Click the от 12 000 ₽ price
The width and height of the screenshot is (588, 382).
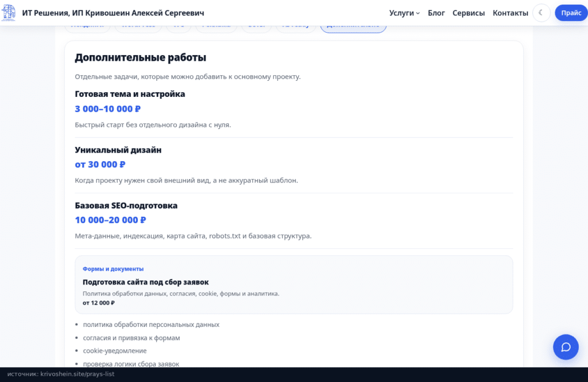99,303
